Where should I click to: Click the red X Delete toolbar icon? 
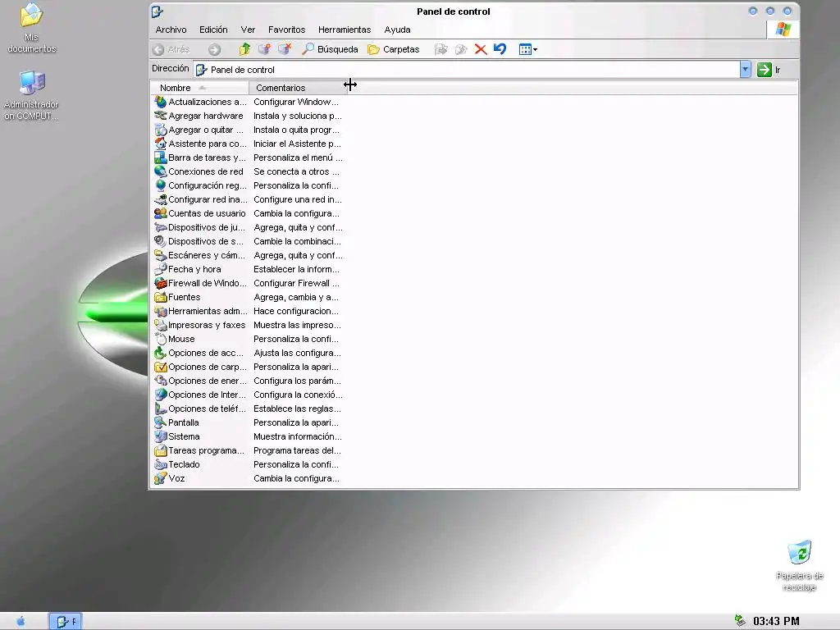(x=481, y=49)
